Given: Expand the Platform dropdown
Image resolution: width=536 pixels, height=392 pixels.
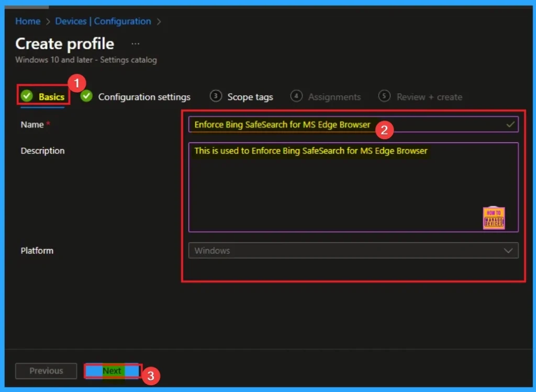Looking at the screenshot, I should pos(353,251).
